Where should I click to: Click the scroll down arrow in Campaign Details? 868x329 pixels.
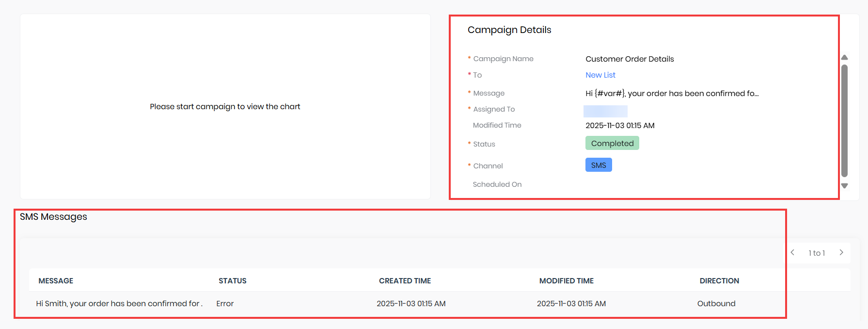point(844,186)
